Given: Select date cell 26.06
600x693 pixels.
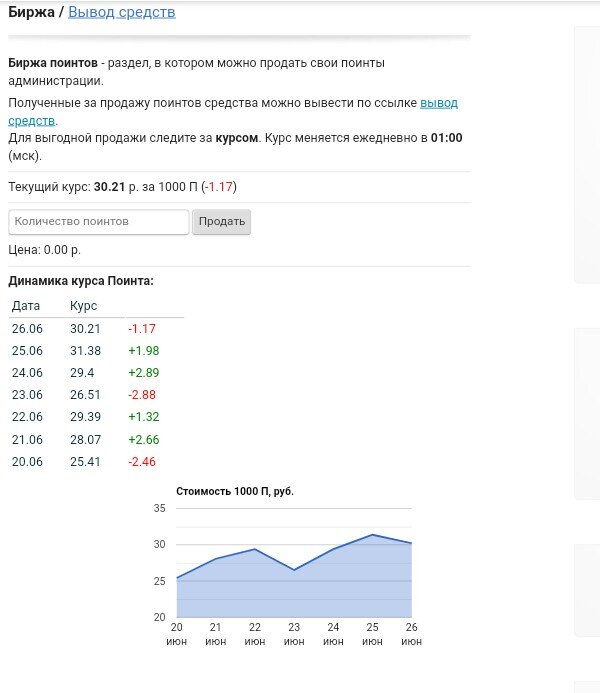Looking at the screenshot, I should [x=27, y=329].
